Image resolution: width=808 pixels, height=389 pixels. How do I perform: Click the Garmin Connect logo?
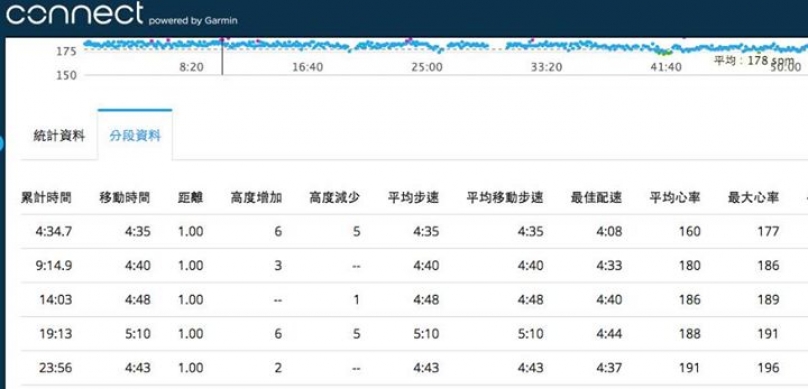click(122, 14)
